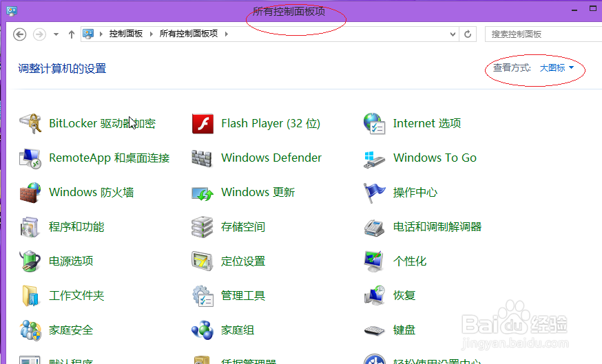Open the 操作中心 flag icon
Viewport: 602px width, 364px height.
pos(374,193)
